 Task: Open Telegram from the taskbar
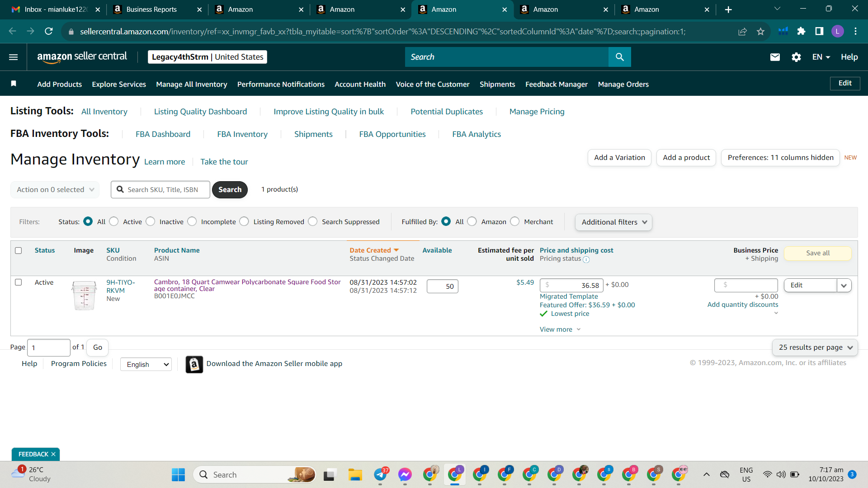point(380,474)
